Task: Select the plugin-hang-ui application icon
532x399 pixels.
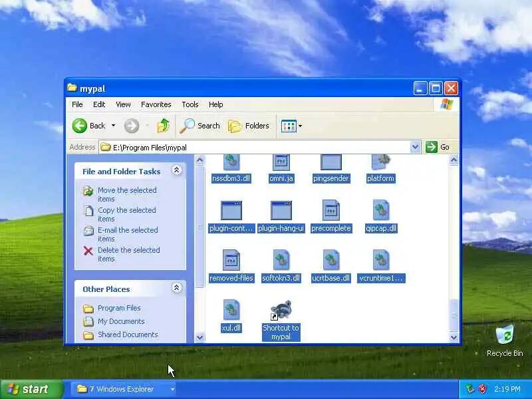Action: (281, 211)
